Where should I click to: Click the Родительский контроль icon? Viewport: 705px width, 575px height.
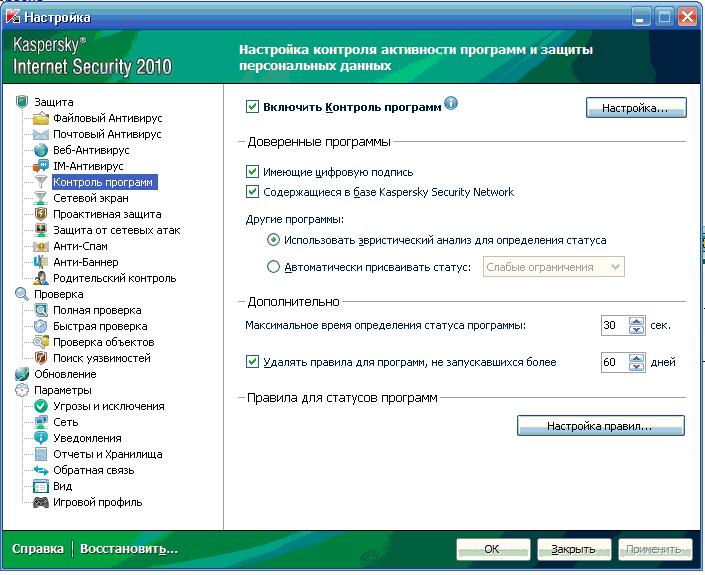[x=40, y=278]
